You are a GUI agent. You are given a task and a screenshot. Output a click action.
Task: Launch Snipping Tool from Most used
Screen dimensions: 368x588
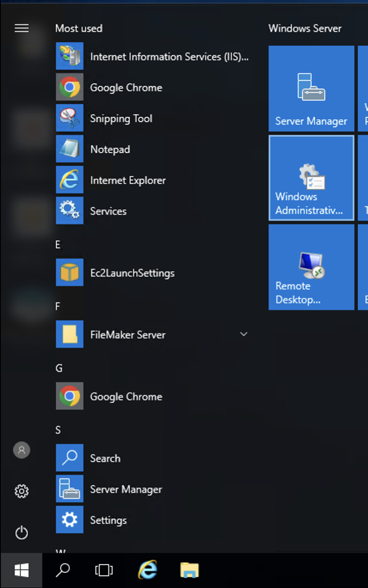(x=121, y=118)
